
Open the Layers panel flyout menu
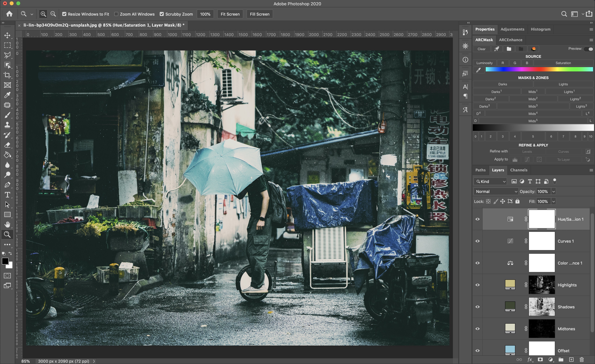point(591,170)
